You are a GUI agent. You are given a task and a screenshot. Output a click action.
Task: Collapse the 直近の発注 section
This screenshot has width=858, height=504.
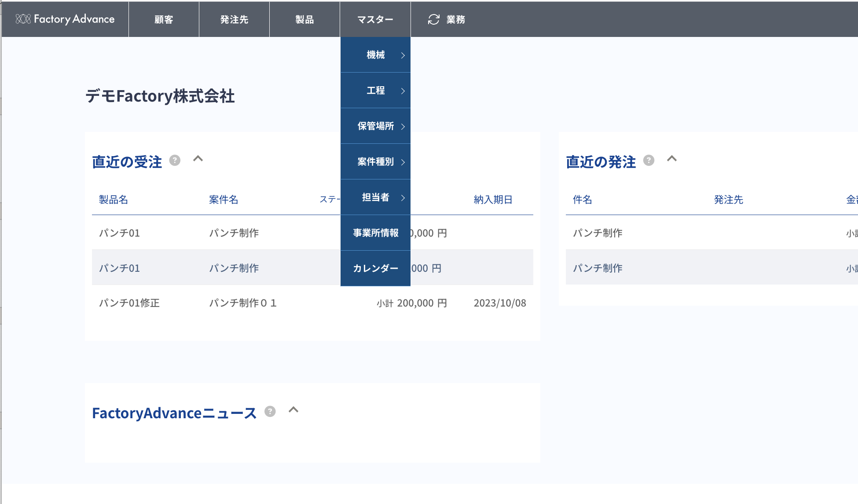pos(672,159)
